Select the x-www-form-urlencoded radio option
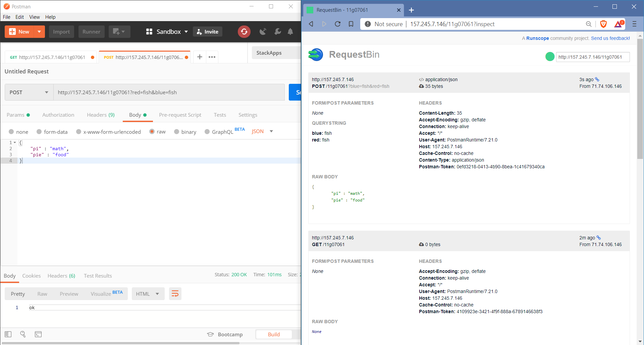Image resolution: width=644 pixels, height=345 pixels. coord(79,132)
